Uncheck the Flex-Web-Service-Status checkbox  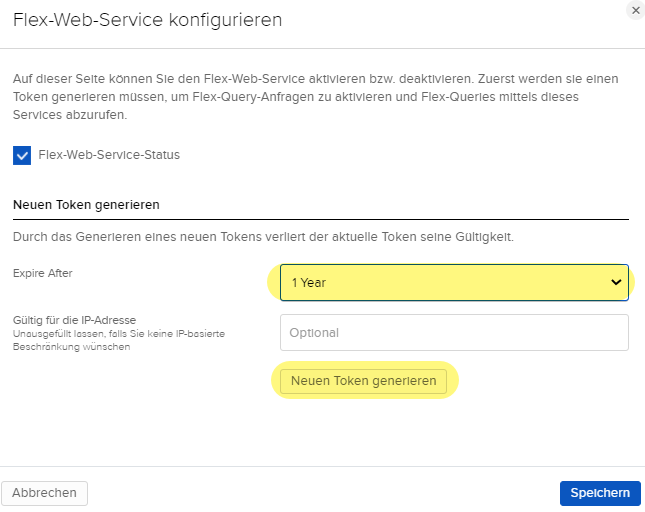click(23, 155)
